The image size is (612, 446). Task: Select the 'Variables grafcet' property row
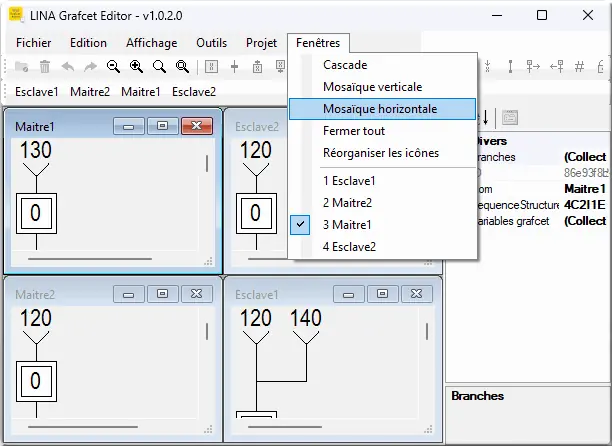tap(541, 221)
